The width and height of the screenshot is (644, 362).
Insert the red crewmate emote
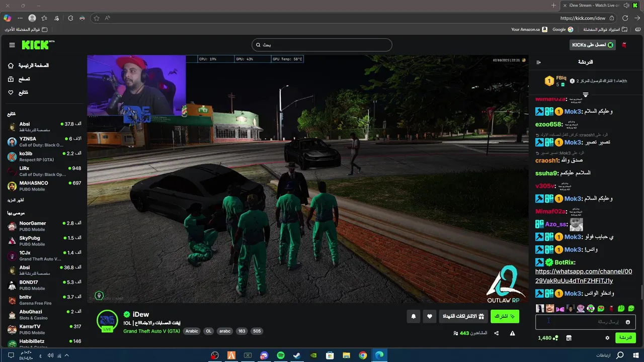click(x=611, y=308)
